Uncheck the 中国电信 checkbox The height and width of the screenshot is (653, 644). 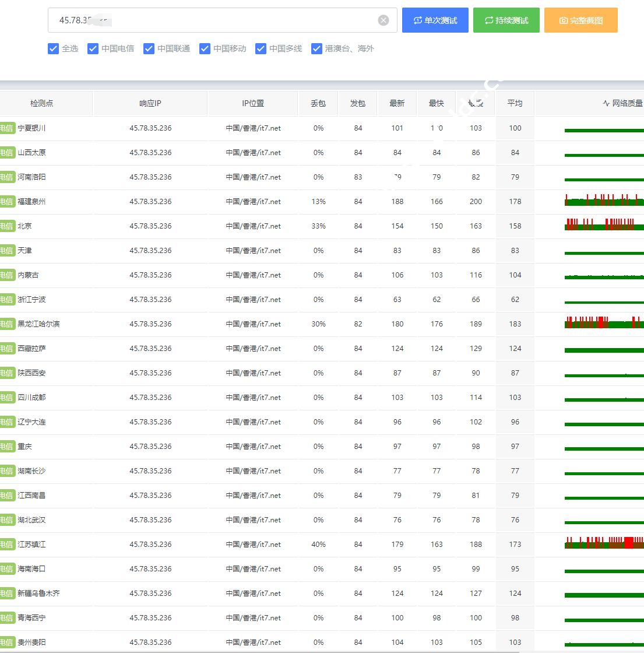(93, 48)
